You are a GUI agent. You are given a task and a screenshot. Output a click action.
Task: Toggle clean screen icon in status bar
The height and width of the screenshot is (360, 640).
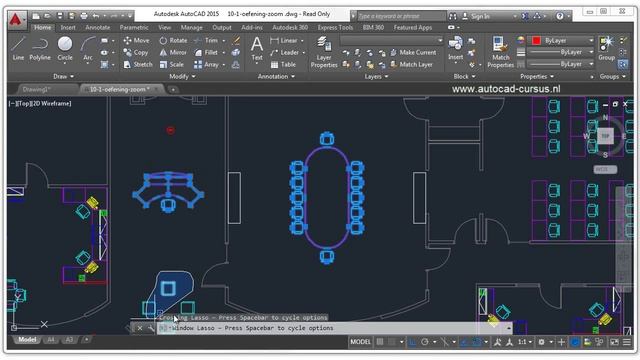coord(614,342)
